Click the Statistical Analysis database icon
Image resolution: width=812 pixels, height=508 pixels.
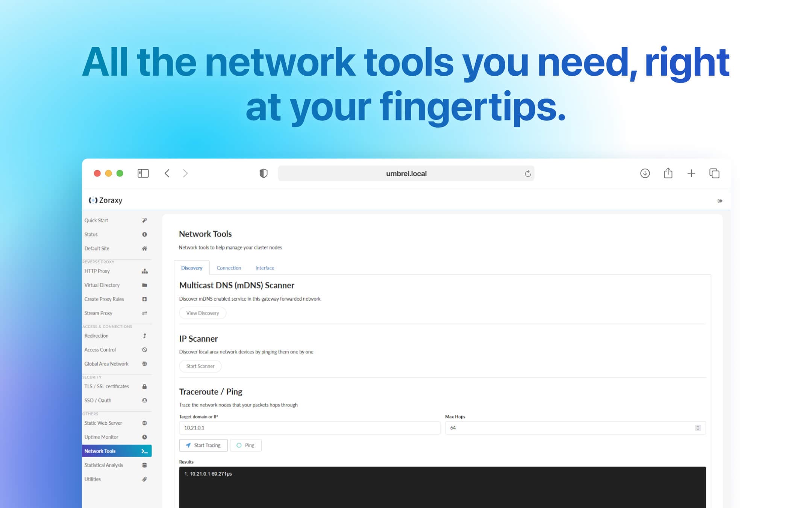pos(144,465)
